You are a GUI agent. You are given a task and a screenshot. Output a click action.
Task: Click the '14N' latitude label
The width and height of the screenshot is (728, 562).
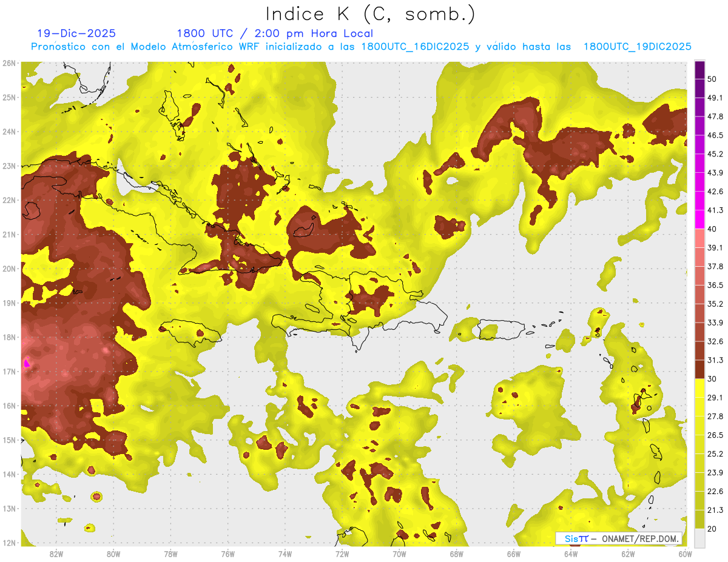[9, 474]
